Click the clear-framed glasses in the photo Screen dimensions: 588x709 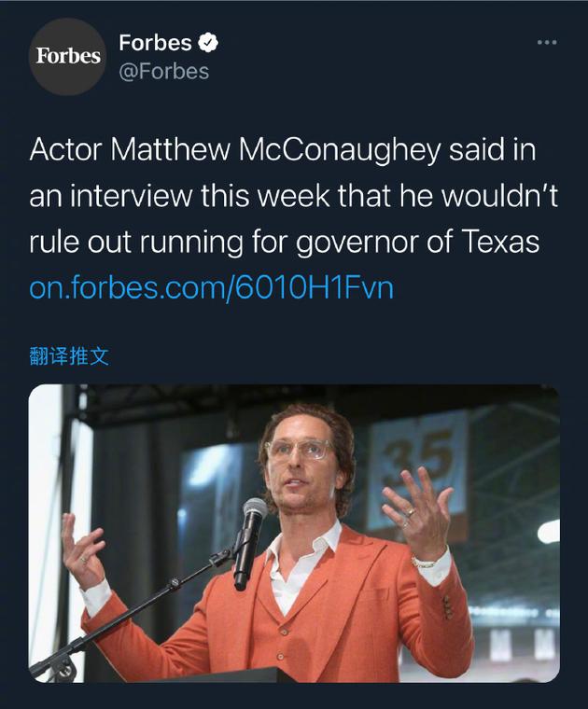point(300,451)
